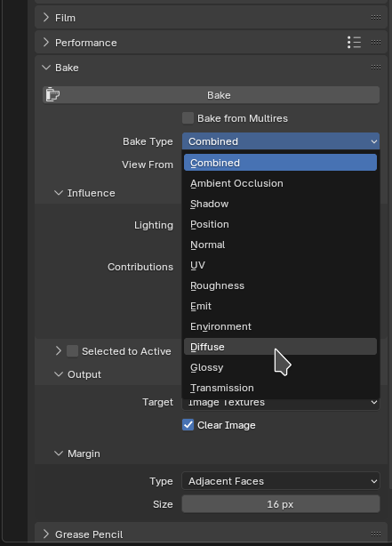
Task: Click the Bake panel drag grip icon
Action: pos(376,68)
